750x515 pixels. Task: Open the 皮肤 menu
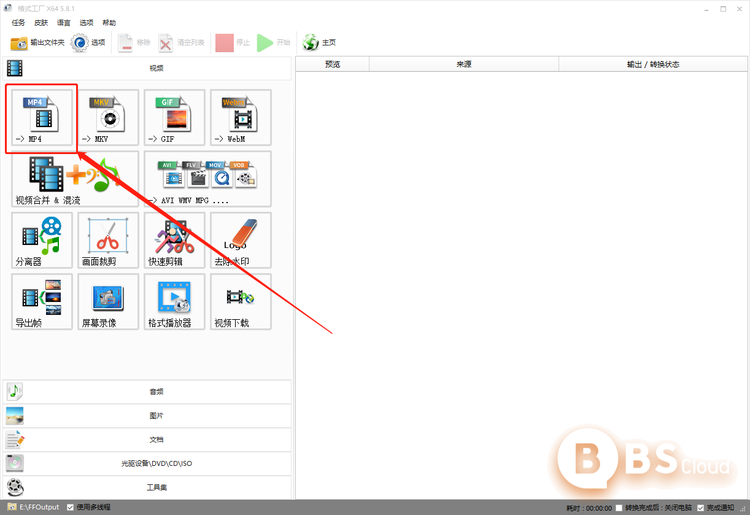pyautogui.click(x=41, y=22)
